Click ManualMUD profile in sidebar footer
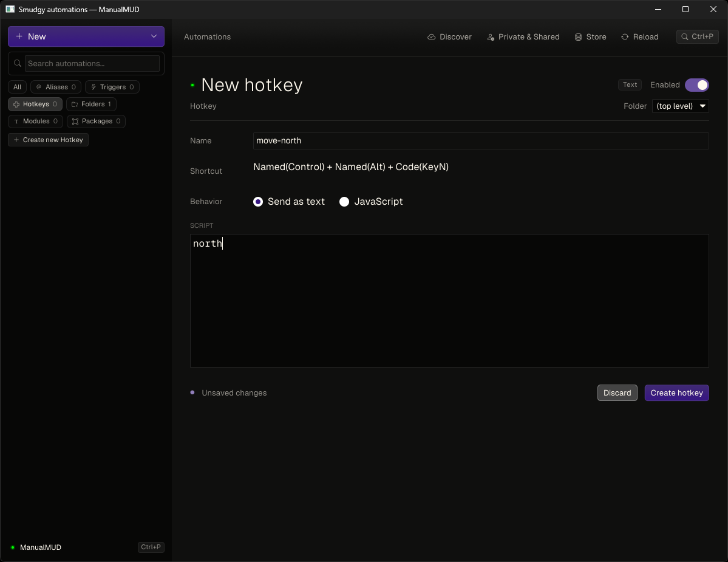The image size is (728, 562). tap(41, 547)
